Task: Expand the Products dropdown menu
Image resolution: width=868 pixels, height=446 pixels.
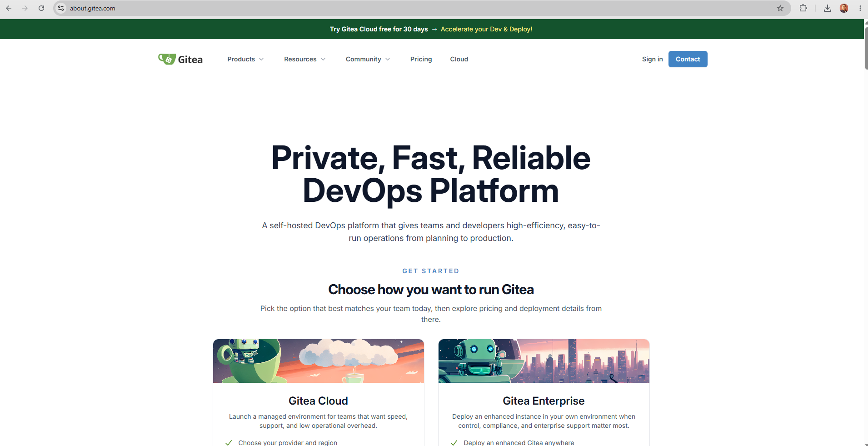Action: (x=245, y=59)
